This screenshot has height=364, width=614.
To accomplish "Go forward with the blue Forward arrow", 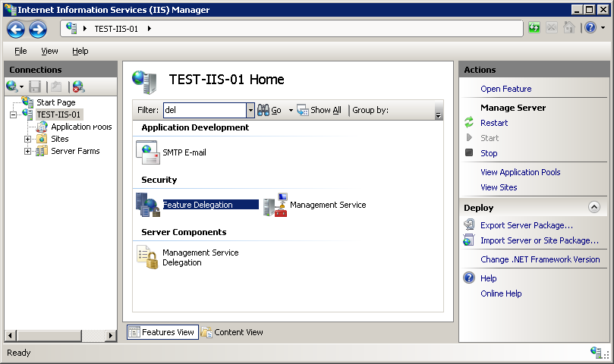I will (x=38, y=30).
